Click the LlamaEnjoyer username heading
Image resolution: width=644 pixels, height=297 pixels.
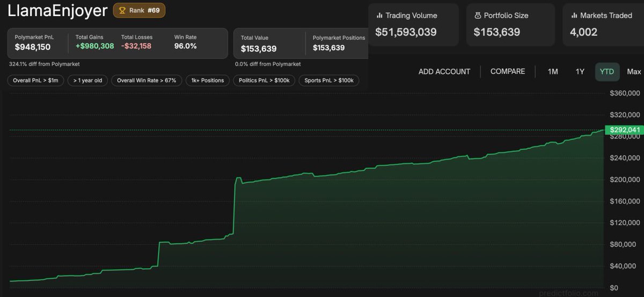(58, 11)
